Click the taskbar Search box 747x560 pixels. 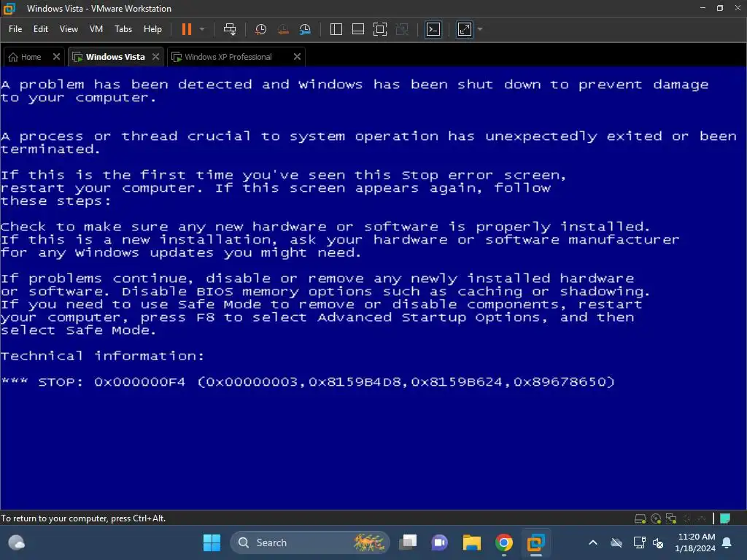click(309, 542)
